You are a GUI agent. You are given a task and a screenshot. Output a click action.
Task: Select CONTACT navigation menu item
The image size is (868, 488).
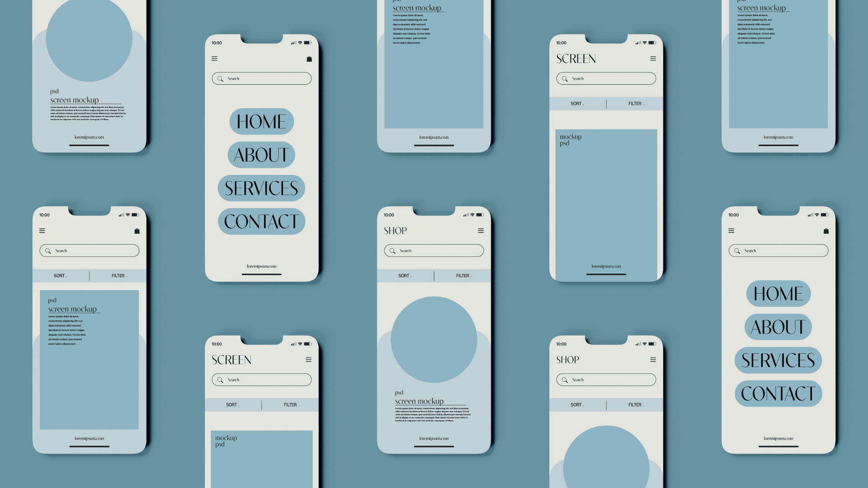(x=261, y=221)
